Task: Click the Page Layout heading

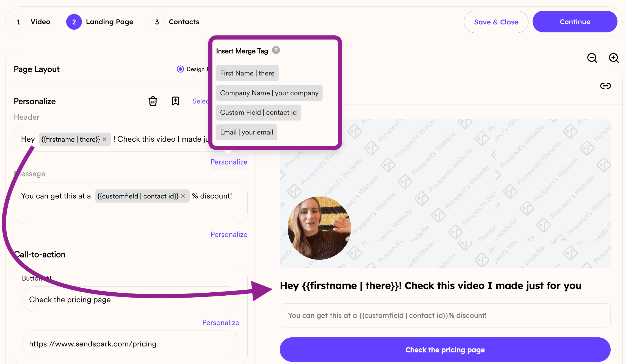Action: tap(37, 69)
